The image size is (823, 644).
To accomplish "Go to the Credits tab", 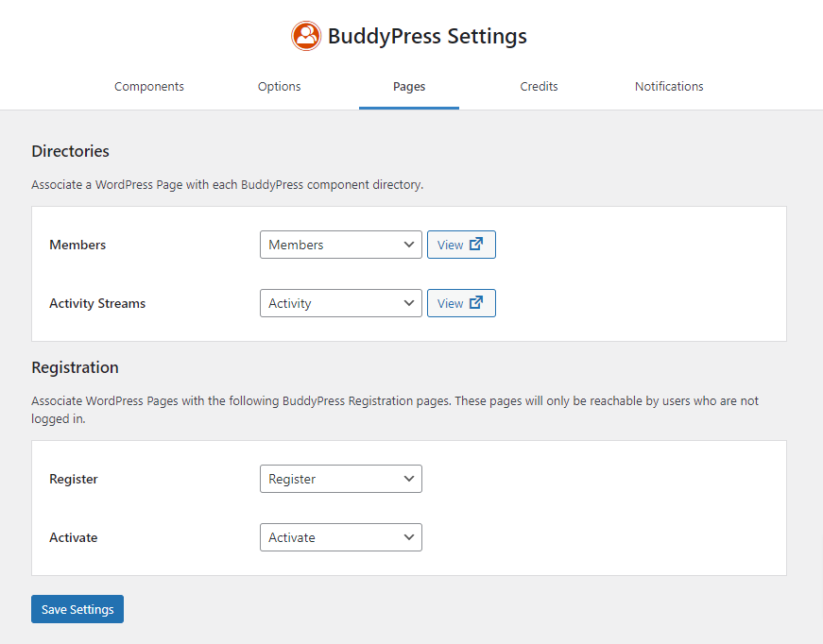I will [x=539, y=87].
